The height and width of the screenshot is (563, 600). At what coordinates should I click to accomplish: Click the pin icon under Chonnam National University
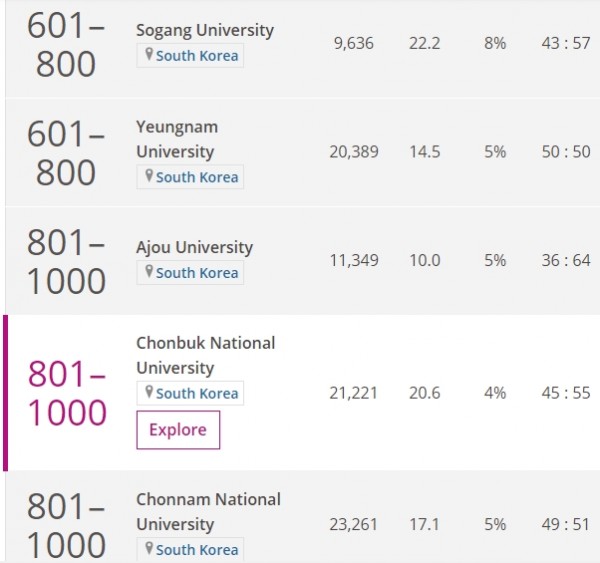(149, 548)
